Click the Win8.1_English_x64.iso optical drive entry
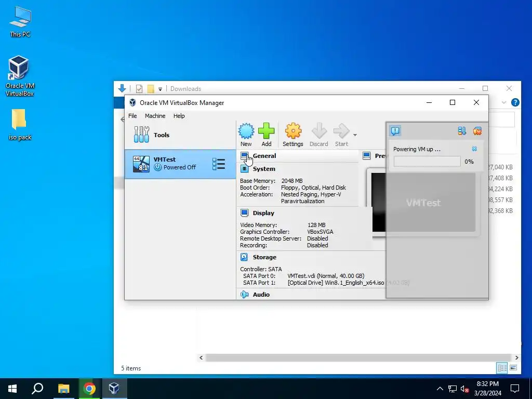532x399 pixels. [336, 283]
